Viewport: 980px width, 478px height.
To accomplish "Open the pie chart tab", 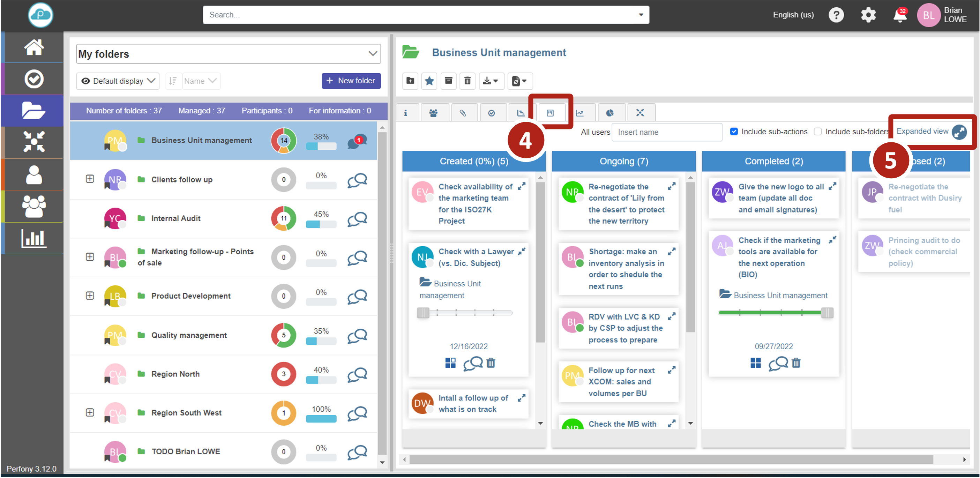I will point(610,113).
